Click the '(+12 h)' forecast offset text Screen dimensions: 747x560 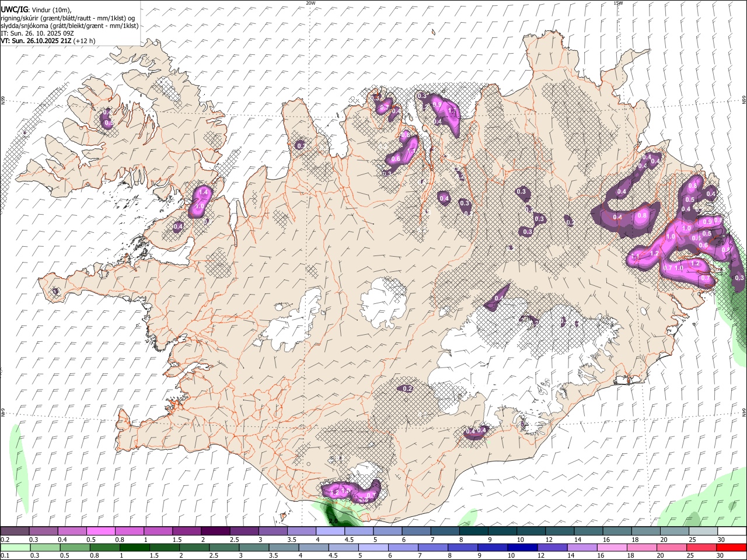click(x=85, y=41)
